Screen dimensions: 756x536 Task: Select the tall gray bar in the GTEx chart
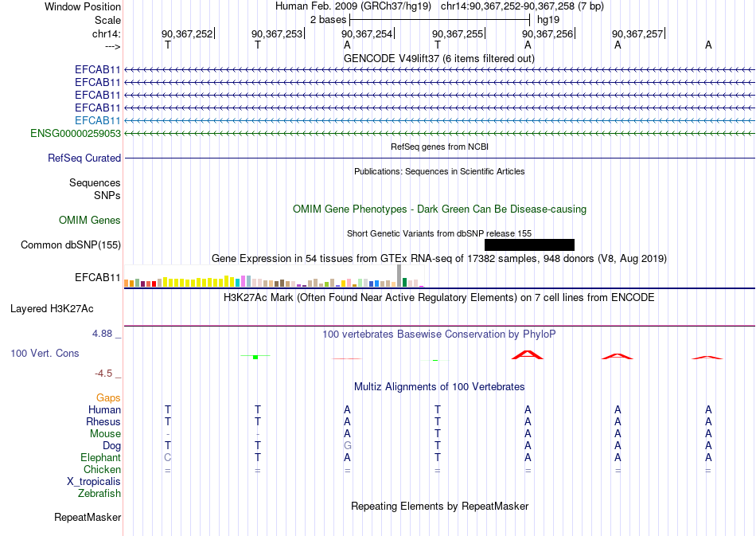399,276
